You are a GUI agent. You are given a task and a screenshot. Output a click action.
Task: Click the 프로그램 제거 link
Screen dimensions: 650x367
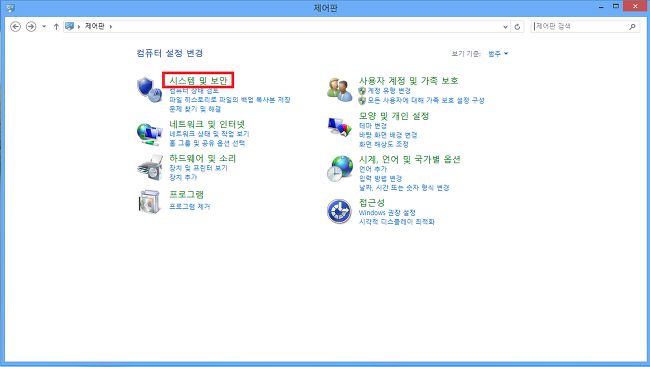[x=189, y=207]
